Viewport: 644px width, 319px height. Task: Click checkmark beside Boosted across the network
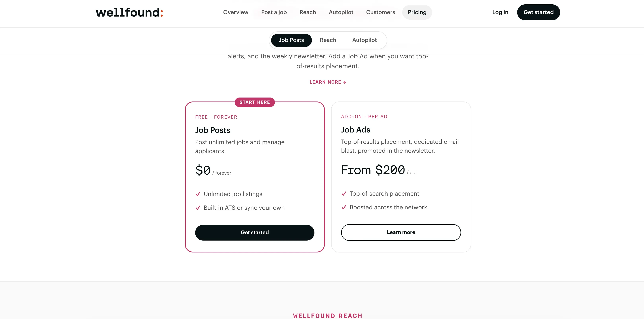tap(344, 207)
